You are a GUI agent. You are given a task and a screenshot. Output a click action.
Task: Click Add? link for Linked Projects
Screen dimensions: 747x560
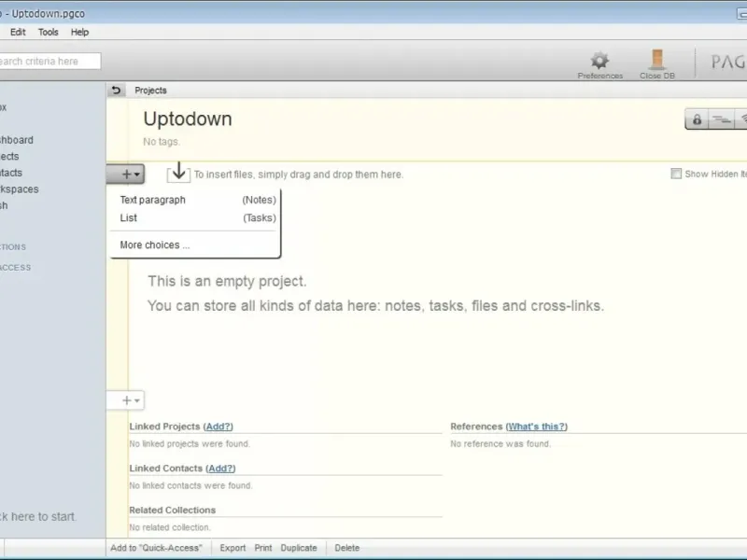(x=218, y=427)
